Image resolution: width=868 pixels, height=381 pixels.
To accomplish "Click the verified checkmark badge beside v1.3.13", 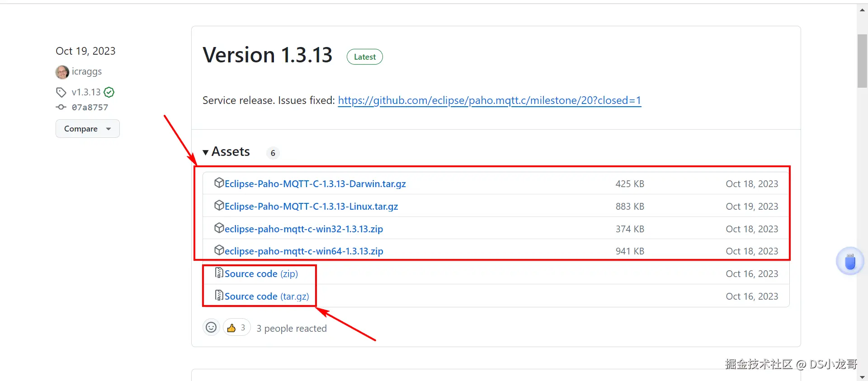I will pos(109,92).
